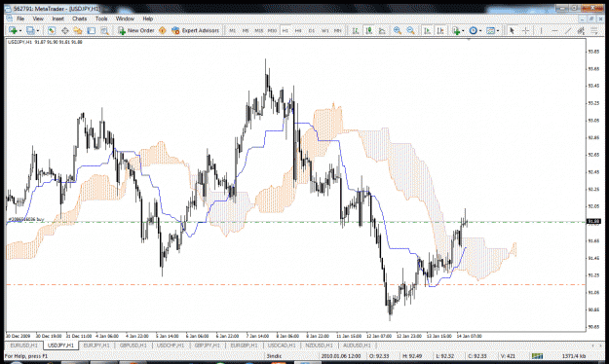This screenshot has height=364, width=609.
Task: Open the Profiles icon
Action: (x=30, y=30)
